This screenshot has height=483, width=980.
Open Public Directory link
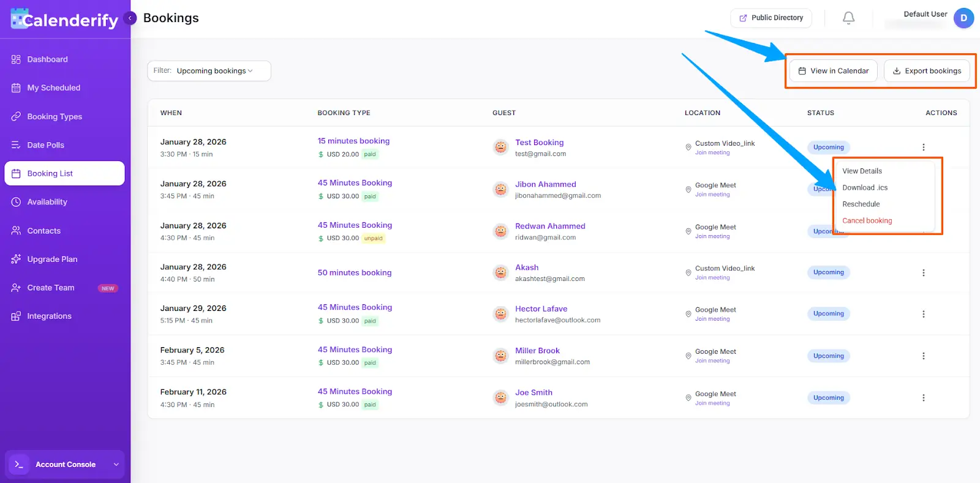(771, 18)
